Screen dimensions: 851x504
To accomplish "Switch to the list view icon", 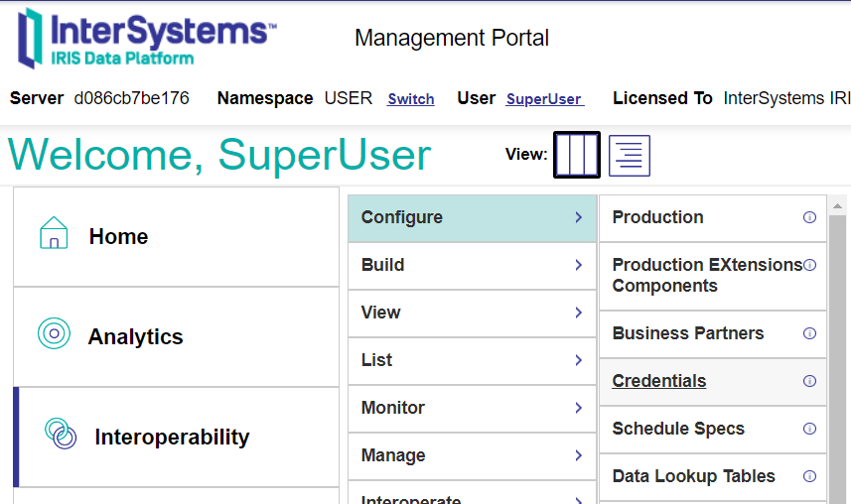I will tap(630, 156).
